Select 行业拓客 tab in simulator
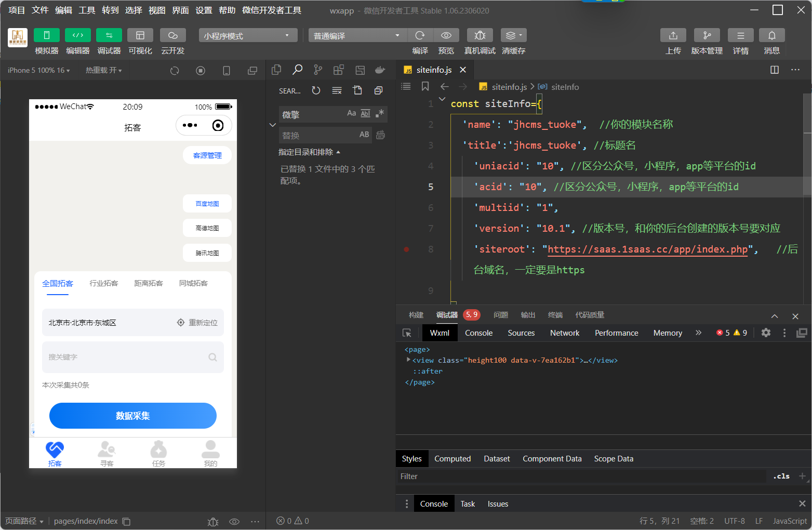This screenshot has width=812, height=530. pyautogui.click(x=104, y=283)
